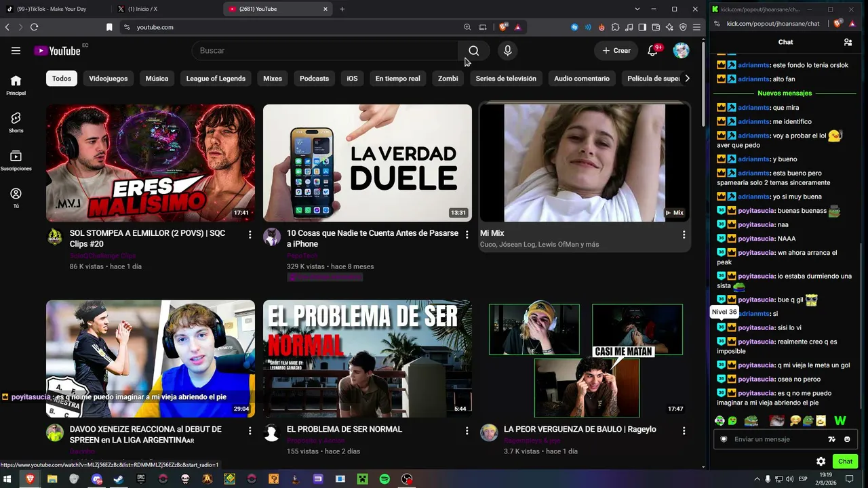Show hidden system tray icons
This screenshot has height=488, width=868.
(757, 479)
